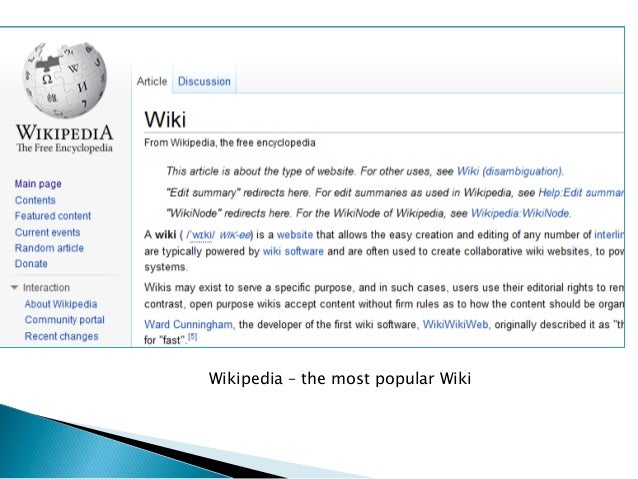Open About Wikipedia link
This screenshot has height=479, width=638.
(61, 304)
